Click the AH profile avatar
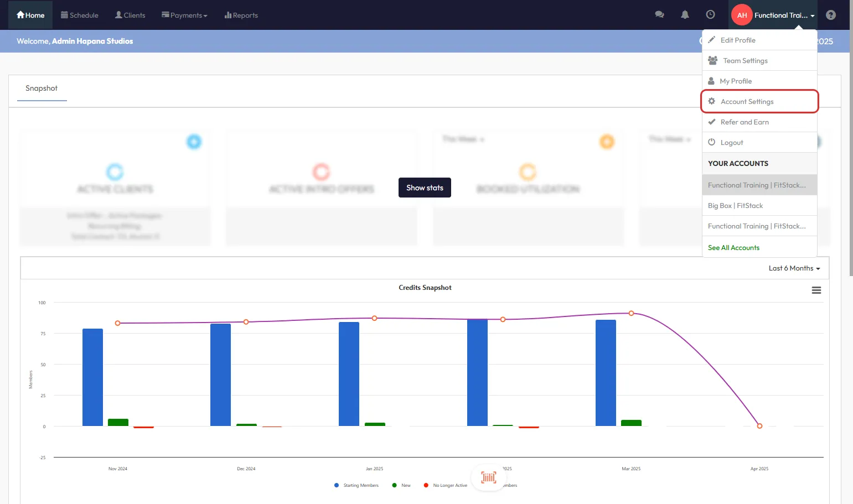 (742, 15)
